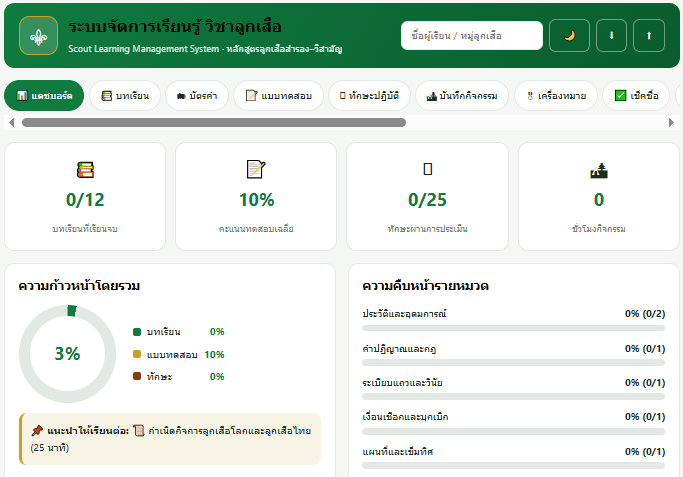Click the camp icon on activity hours card

(599, 170)
